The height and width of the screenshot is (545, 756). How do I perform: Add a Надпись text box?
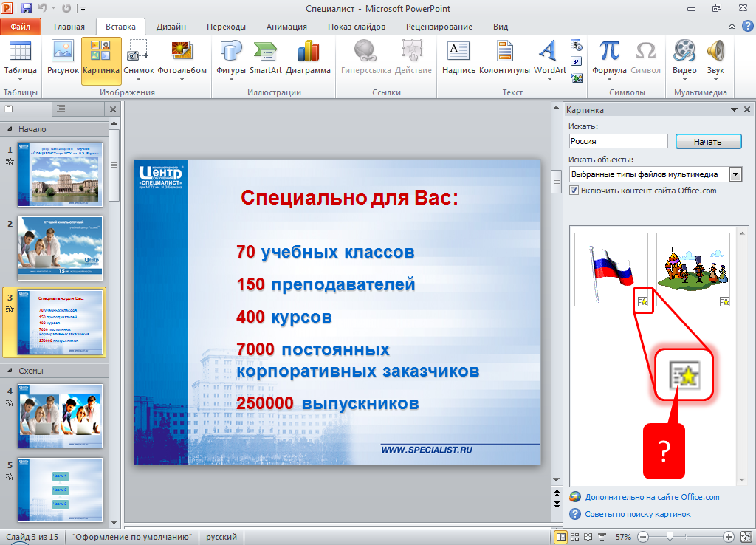pyautogui.click(x=458, y=58)
